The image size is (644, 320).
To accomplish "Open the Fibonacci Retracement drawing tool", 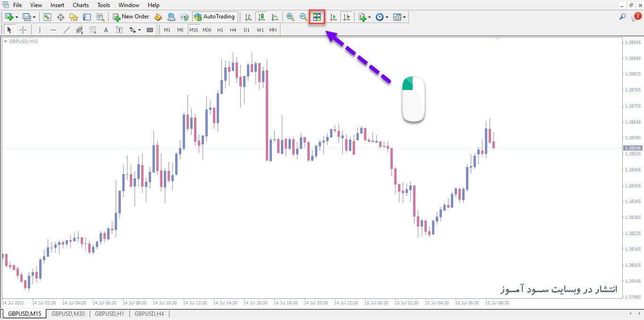I will pos(92,29).
